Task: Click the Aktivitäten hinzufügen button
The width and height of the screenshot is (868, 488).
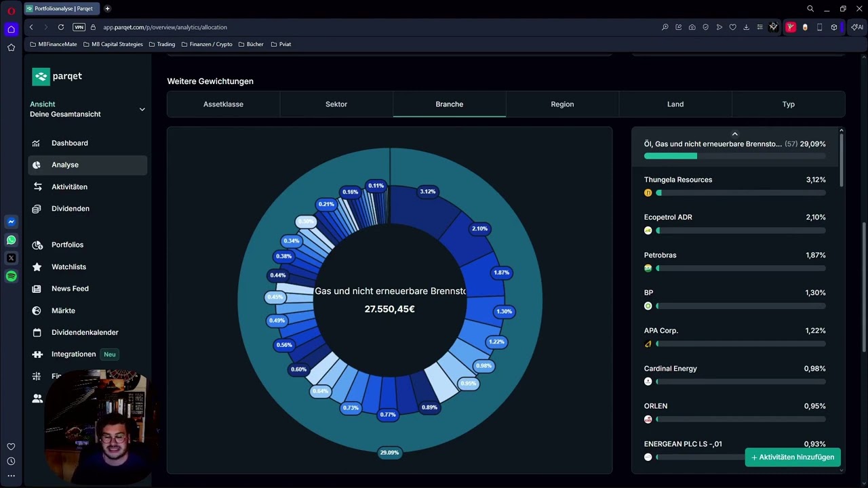Action: click(x=793, y=457)
